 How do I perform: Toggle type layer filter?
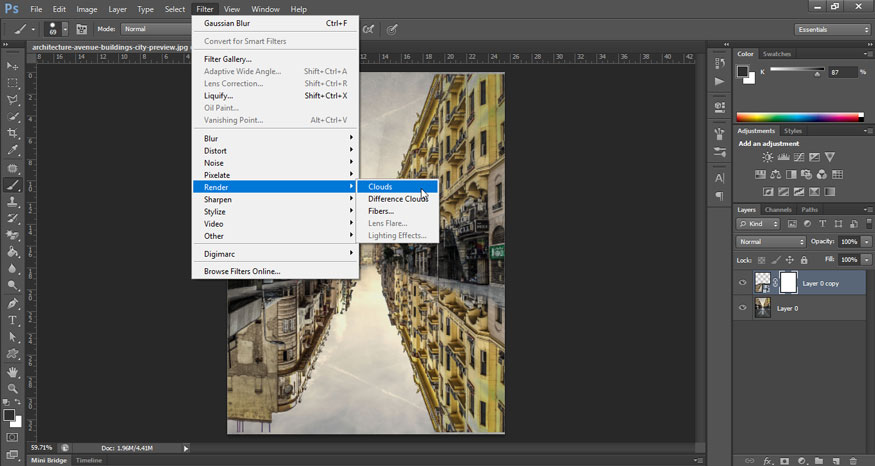[823, 224]
